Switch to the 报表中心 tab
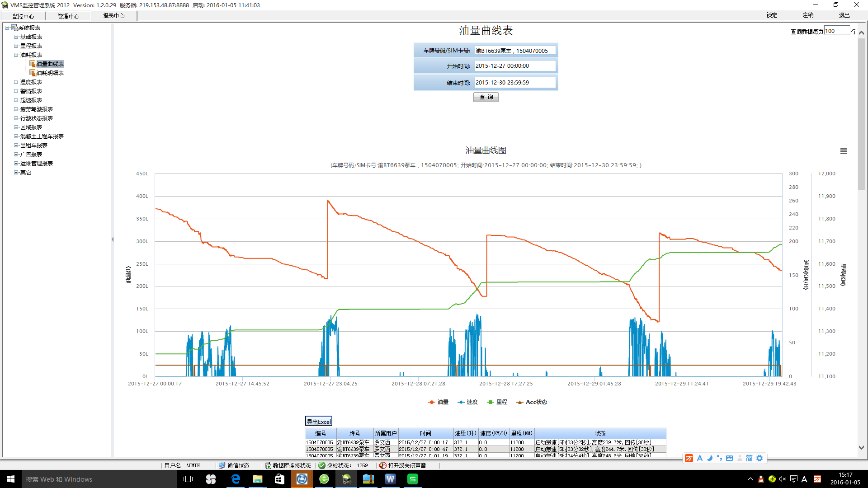868x488 pixels. pyautogui.click(x=113, y=16)
